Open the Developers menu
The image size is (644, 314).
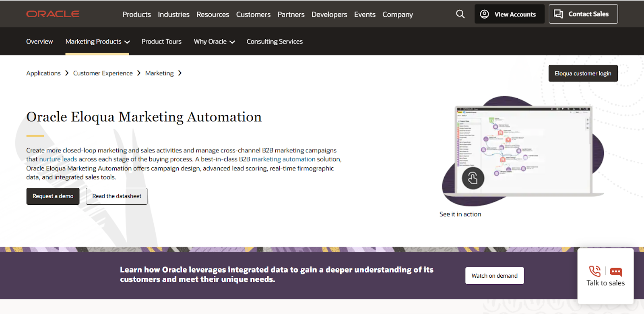click(329, 15)
